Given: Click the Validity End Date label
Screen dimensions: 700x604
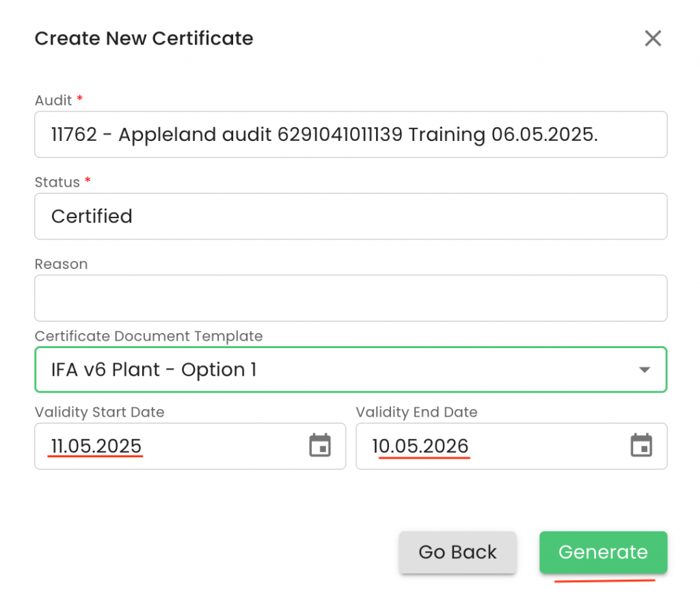Looking at the screenshot, I should 416,412.
